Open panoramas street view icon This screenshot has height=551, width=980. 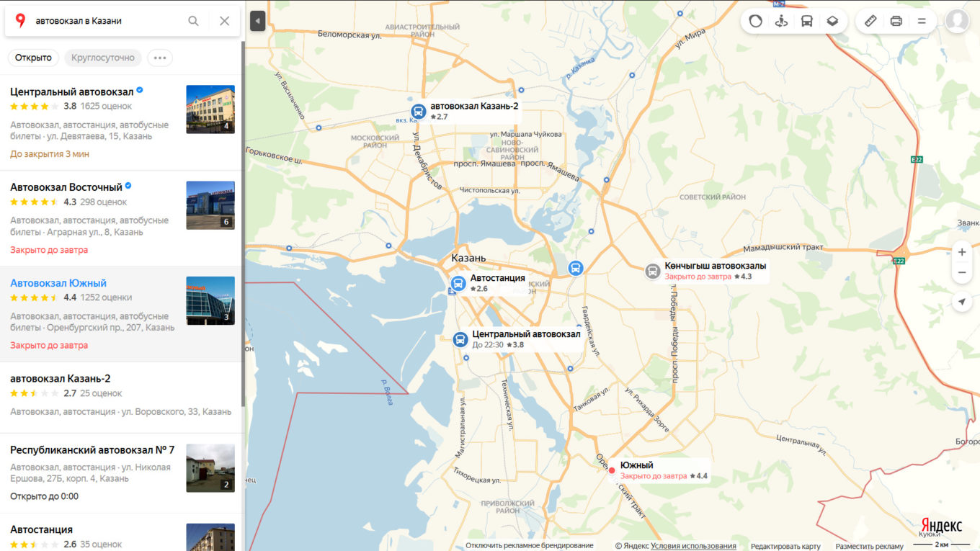tap(781, 21)
